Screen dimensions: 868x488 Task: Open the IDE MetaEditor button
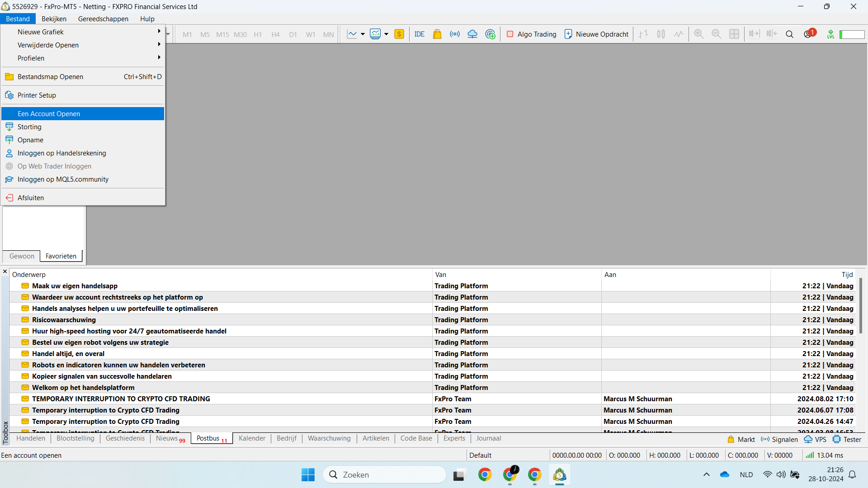click(420, 34)
